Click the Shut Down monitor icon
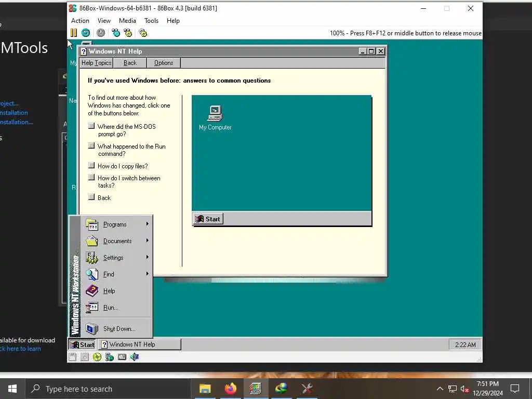The width and height of the screenshot is (532, 399). pos(92,329)
